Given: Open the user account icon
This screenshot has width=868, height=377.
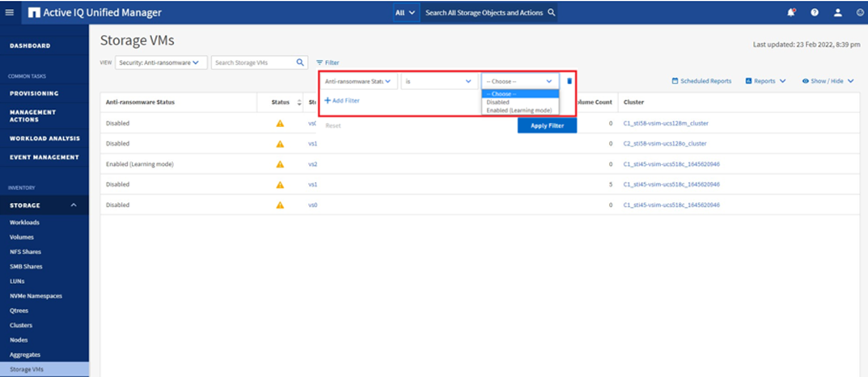Looking at the screenshot, I should (x=838, y=13).
